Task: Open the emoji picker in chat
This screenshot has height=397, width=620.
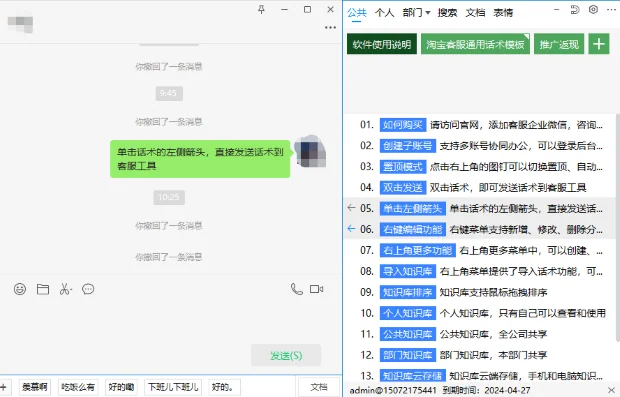Action: click(x=20, y=289)
